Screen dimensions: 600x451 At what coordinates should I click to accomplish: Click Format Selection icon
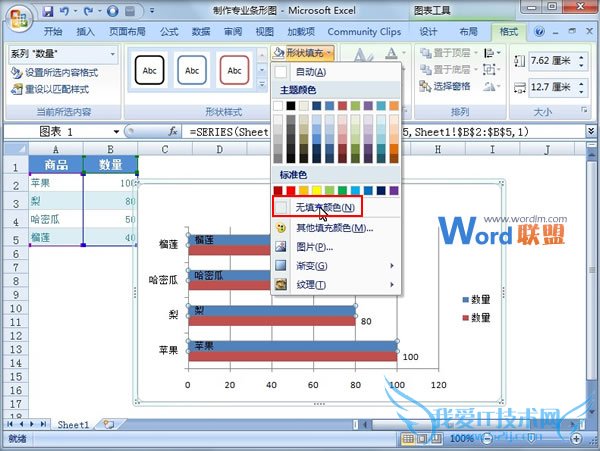16,72
